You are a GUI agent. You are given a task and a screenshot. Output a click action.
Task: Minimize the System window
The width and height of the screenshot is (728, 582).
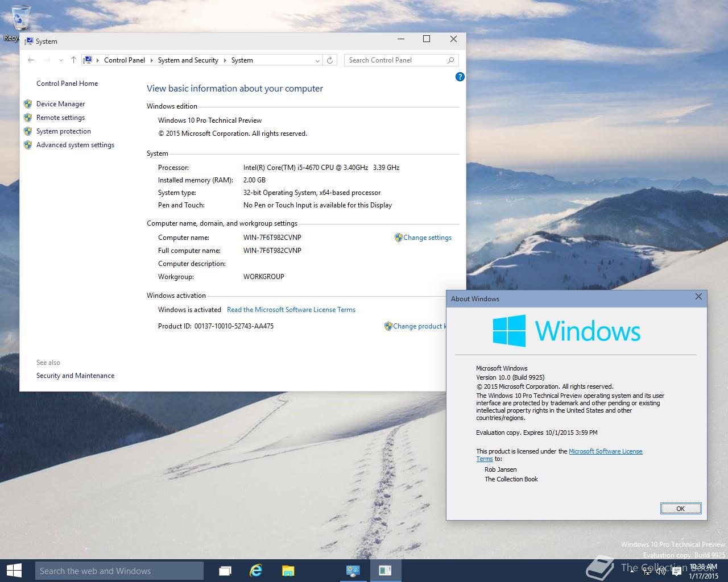(x=400, y=39)
